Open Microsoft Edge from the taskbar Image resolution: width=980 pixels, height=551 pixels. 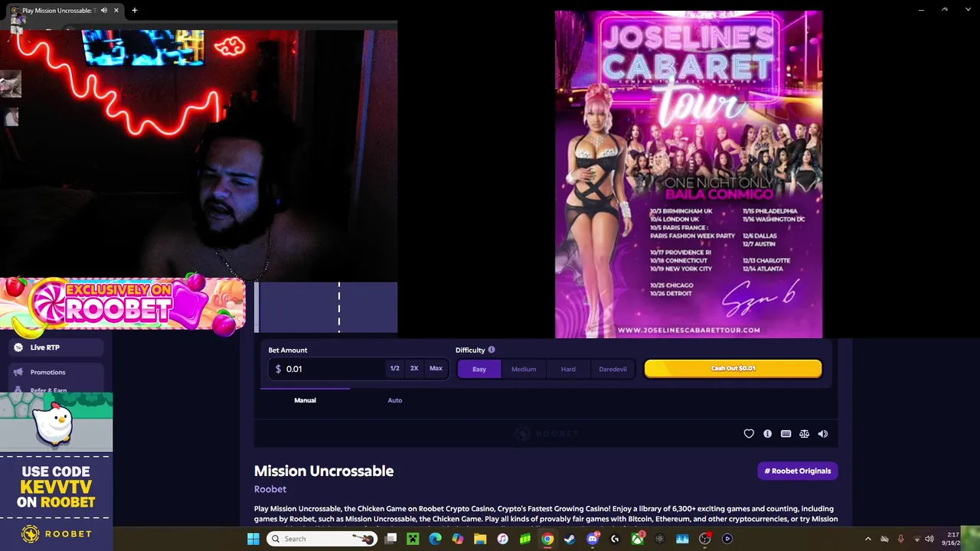435,539
